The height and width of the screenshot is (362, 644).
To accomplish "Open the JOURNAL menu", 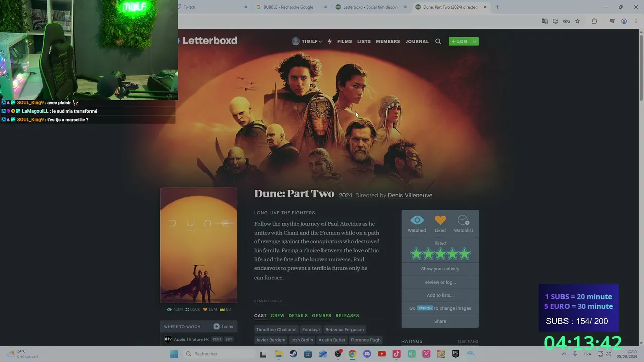I will (x=417, y=41).
